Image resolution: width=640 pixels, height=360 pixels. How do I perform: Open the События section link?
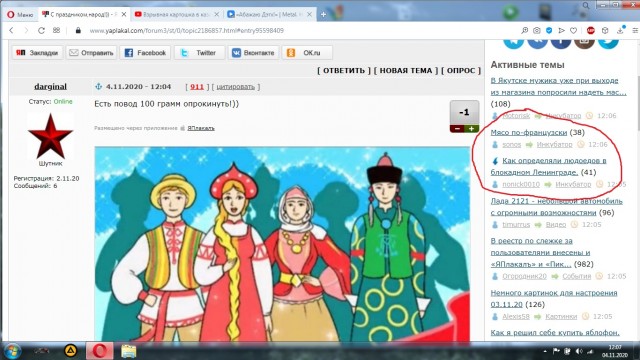click(576, 276)
